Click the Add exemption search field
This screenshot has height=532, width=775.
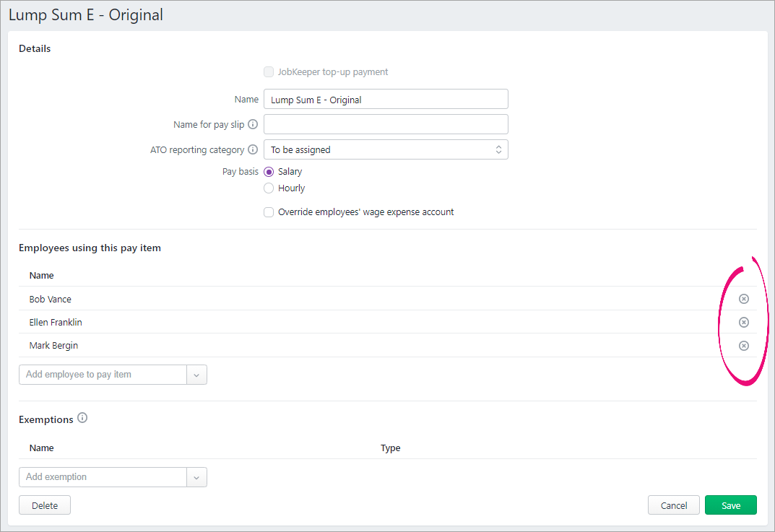click(x=103, y=477)
